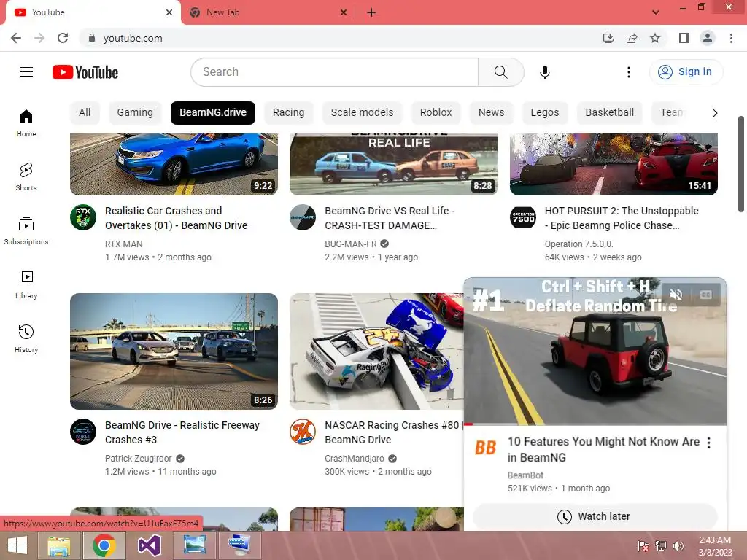Select the Legos category chip

point(544,112)
